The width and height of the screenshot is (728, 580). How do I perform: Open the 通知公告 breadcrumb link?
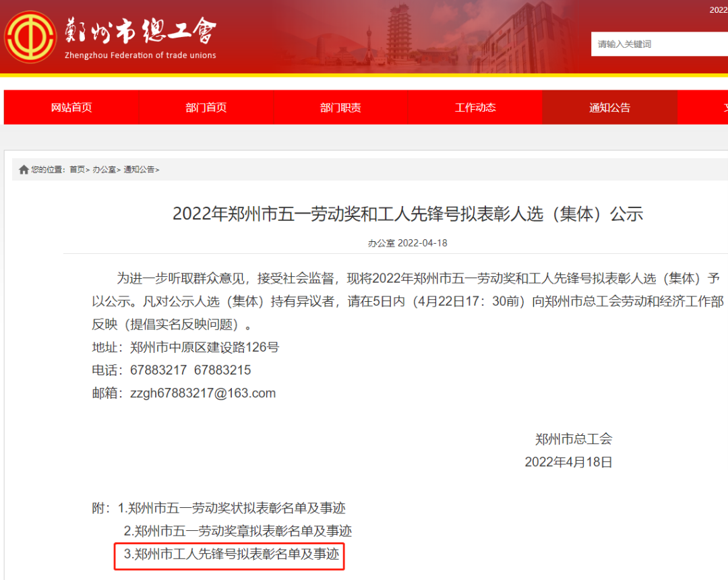tap(140, 170)
